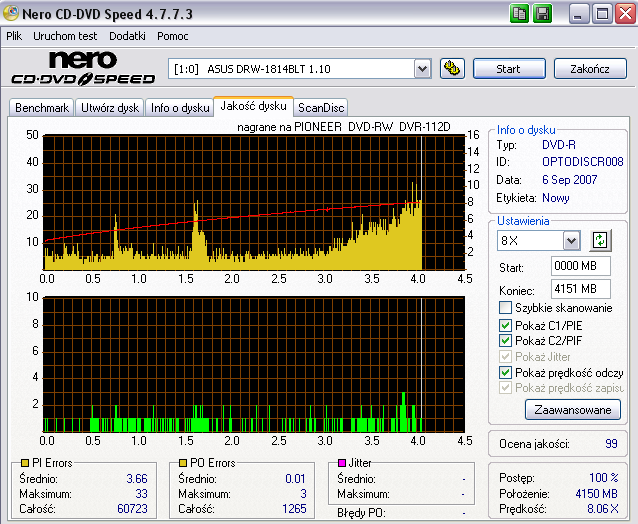Click the Postęp value 100 %

click(604, 478)
